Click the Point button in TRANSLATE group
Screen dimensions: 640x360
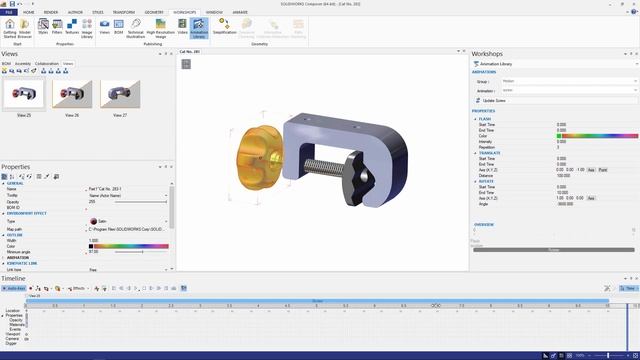click(603, 170)
